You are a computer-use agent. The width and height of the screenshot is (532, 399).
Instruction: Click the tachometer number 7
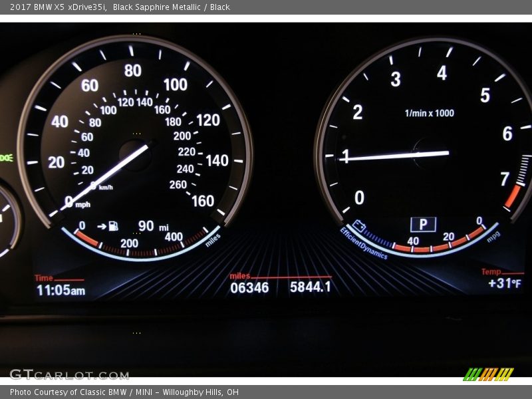click(x=505, y=179)
